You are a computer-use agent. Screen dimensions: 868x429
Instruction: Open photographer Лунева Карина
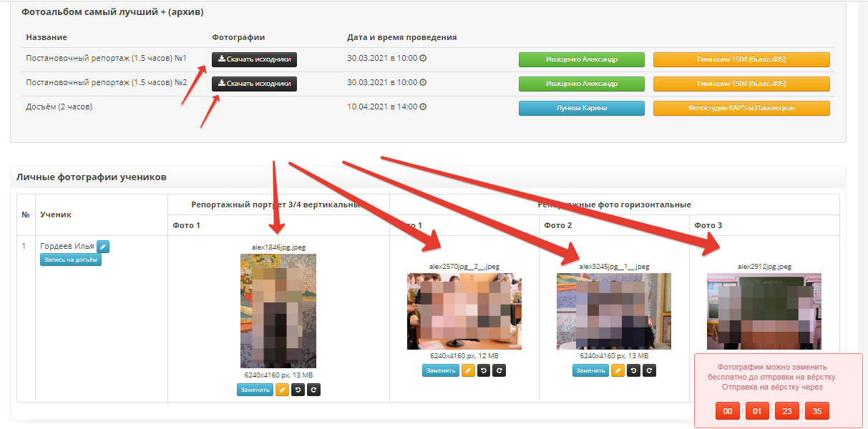[581, 108]
